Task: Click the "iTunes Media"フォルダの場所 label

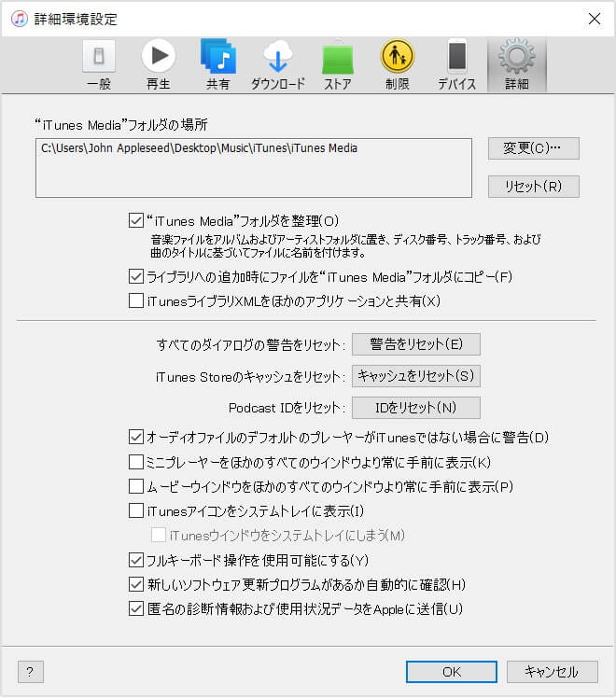Action: click(121, 125)
